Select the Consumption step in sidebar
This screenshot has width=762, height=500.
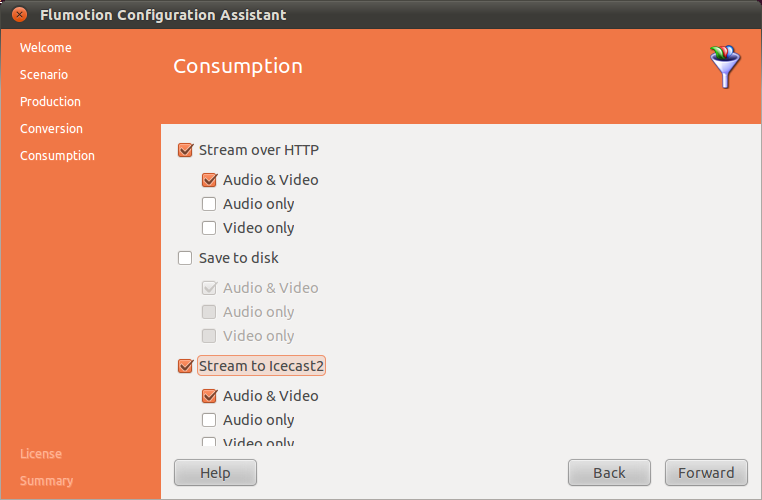pos(57,156)
